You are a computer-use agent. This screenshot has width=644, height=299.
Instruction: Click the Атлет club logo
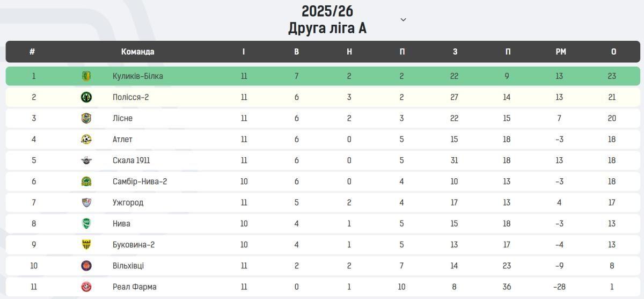[x=86, y=140]
